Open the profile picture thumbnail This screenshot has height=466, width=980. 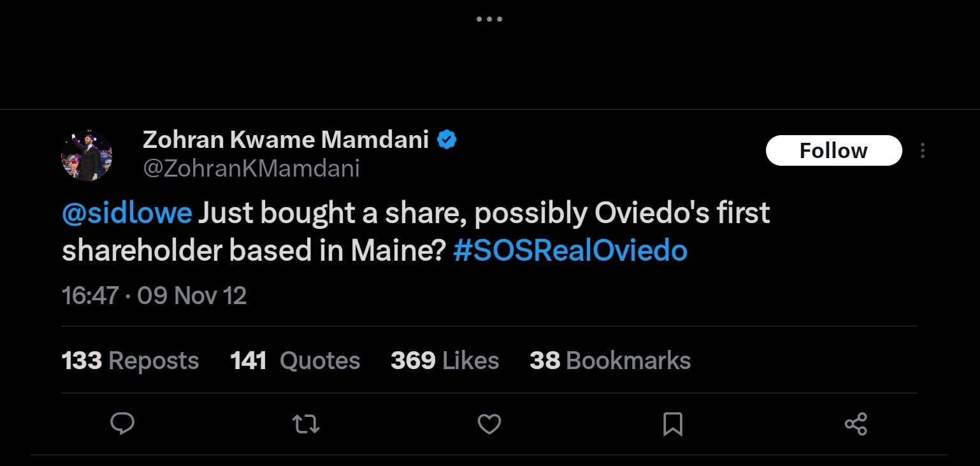coord(87,156)
